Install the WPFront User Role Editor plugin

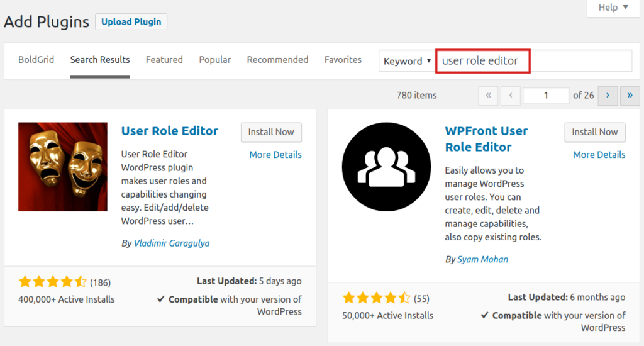point(594,132)
